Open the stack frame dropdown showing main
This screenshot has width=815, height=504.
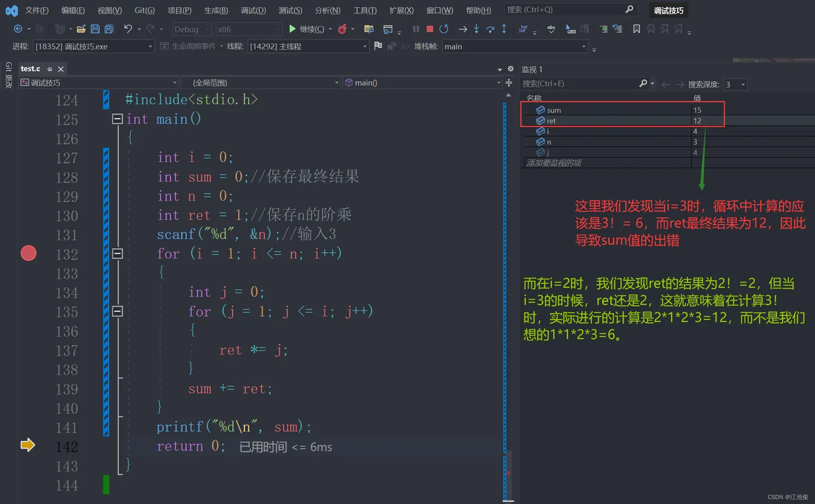pyautogui.click(x=515, y=46)
